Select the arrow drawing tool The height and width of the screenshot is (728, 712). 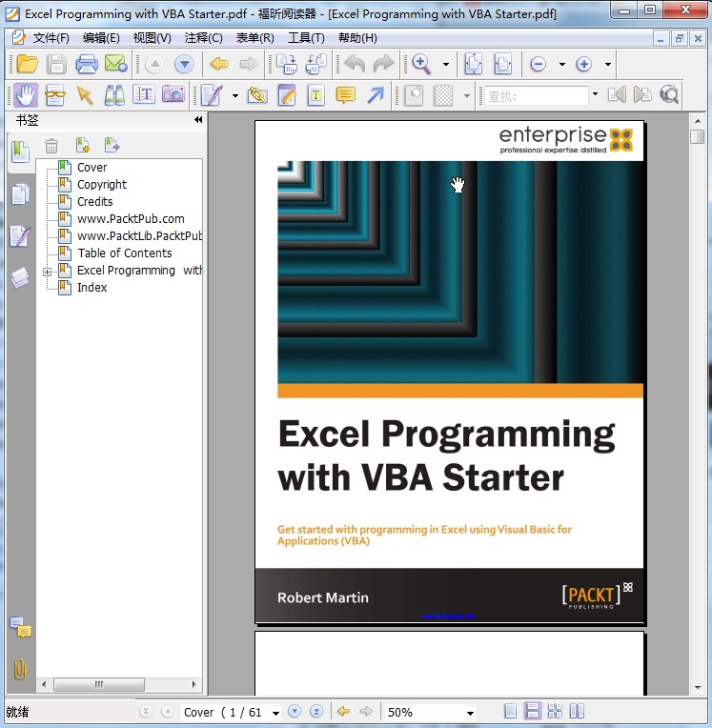click(x=375, y=94)
